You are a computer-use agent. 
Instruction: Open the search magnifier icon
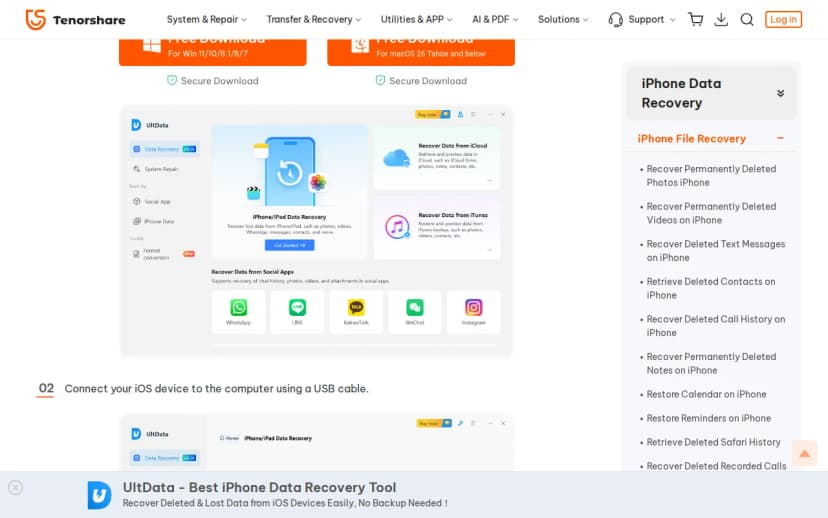click(x=747, y=19)
